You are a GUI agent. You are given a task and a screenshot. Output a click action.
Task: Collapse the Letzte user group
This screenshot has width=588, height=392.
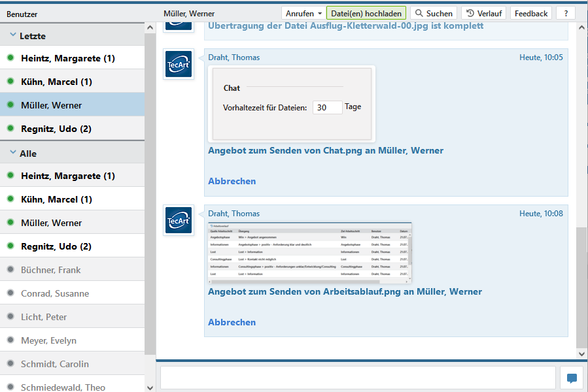click(13, 36)
